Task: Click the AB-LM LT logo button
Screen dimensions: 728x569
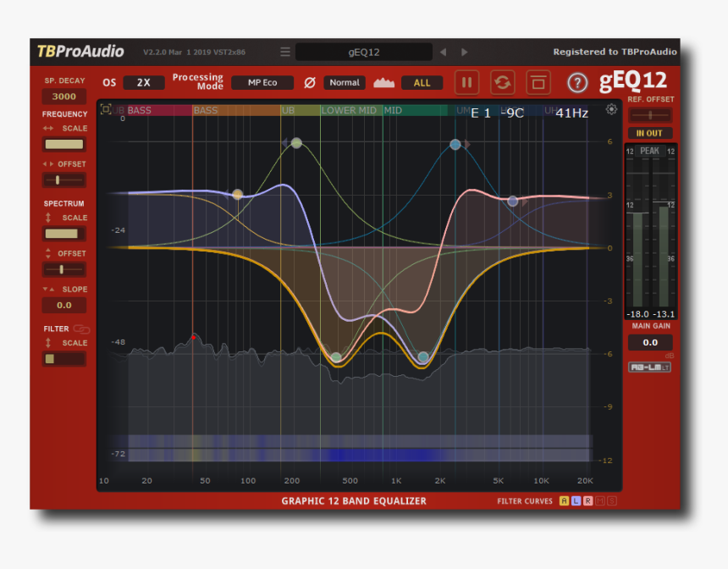Action: coord(649,367)
